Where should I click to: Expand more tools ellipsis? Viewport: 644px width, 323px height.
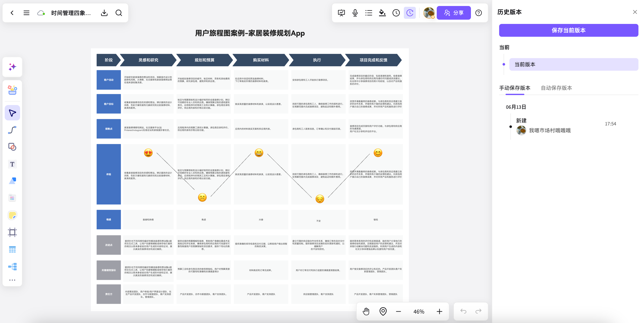[x=12, y=280]
